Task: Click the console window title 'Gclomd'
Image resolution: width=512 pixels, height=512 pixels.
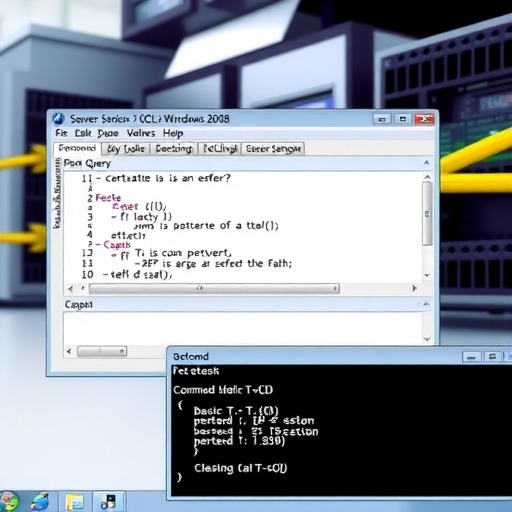Action: click(191, 357)
